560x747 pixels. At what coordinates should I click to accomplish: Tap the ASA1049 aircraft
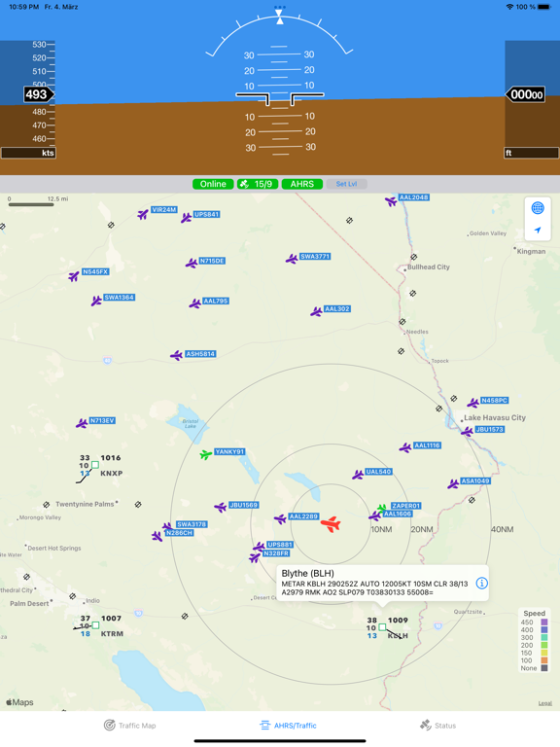pos(453,484)
